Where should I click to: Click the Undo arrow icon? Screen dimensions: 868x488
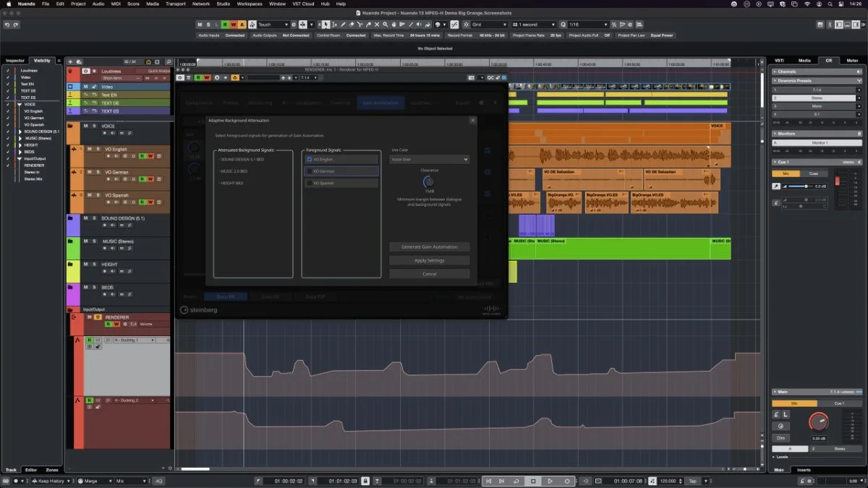pos(7,25)
